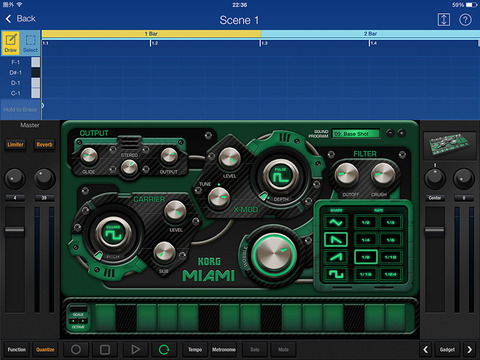Click the pan knob labeled Center
The width and height of the screenshot is (480, 360).
[x=435, y=178]
